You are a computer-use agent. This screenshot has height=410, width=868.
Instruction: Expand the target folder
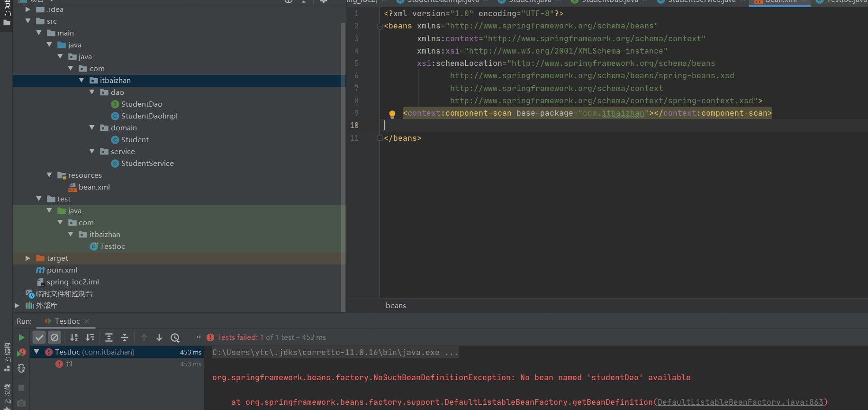(28, 258)
